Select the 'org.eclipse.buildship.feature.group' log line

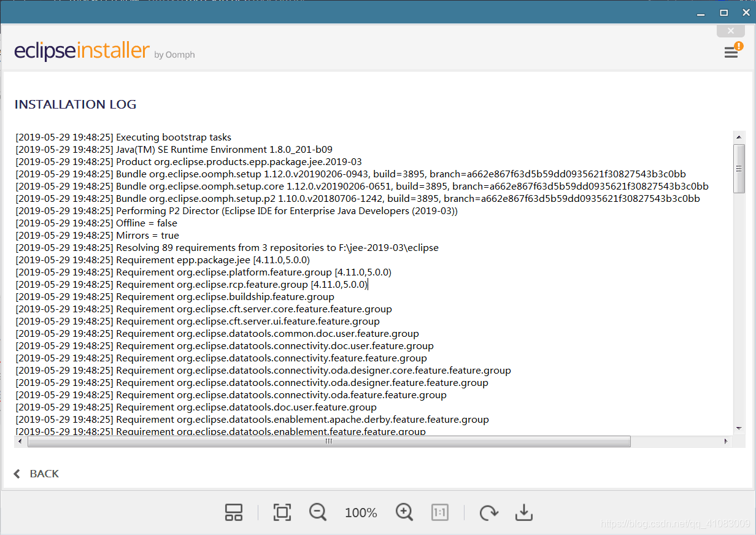(175, 297)
